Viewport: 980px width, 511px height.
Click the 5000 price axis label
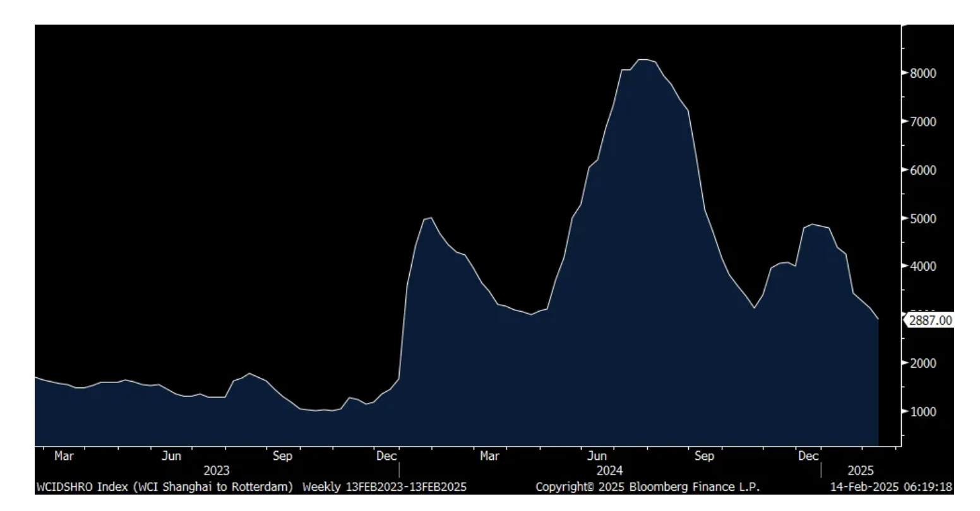[923, 219]
